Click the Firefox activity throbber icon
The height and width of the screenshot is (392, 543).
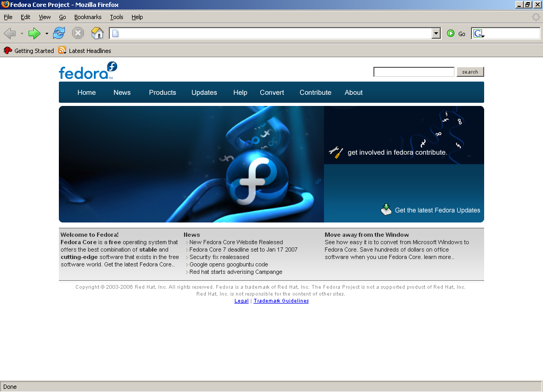[536, 17]
